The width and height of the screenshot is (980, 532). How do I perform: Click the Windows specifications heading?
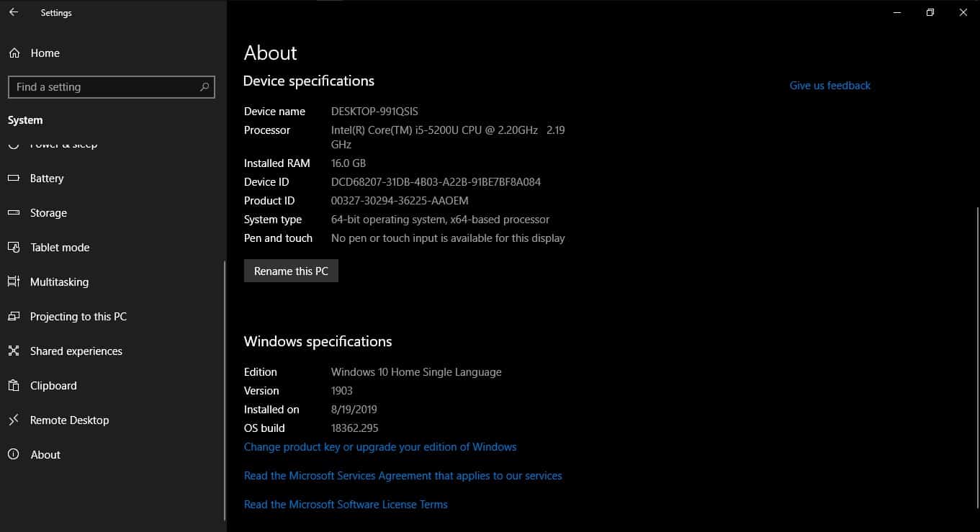tap(318, 342)
